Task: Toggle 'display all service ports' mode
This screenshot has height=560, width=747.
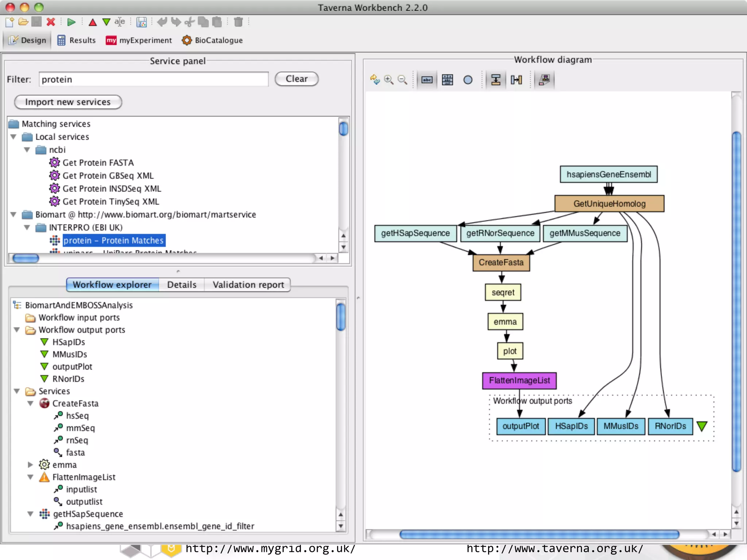Action: click(447, 79)
